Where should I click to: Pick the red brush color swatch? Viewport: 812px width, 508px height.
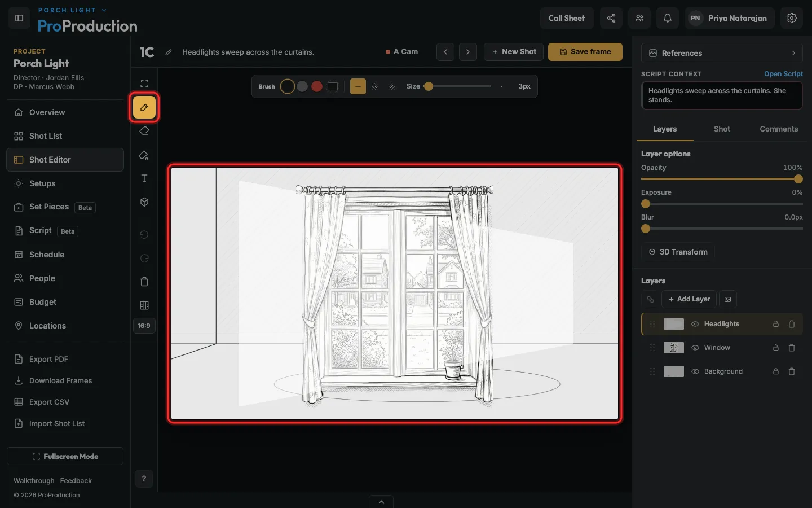point(317,86)
